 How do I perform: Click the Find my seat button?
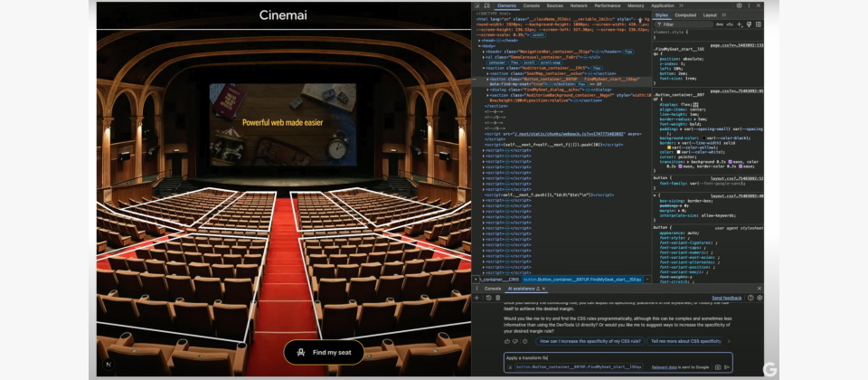pyautogui.click(x=324, y=352)
